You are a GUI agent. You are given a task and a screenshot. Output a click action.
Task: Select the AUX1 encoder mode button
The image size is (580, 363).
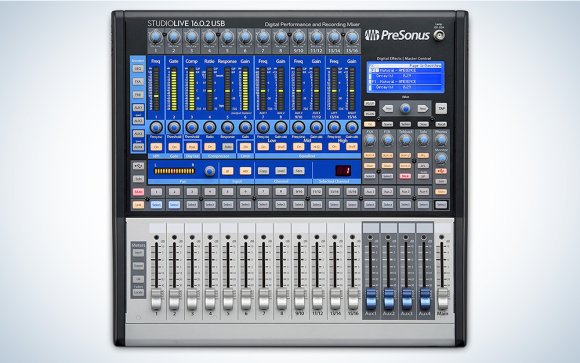tap(138, 108)
